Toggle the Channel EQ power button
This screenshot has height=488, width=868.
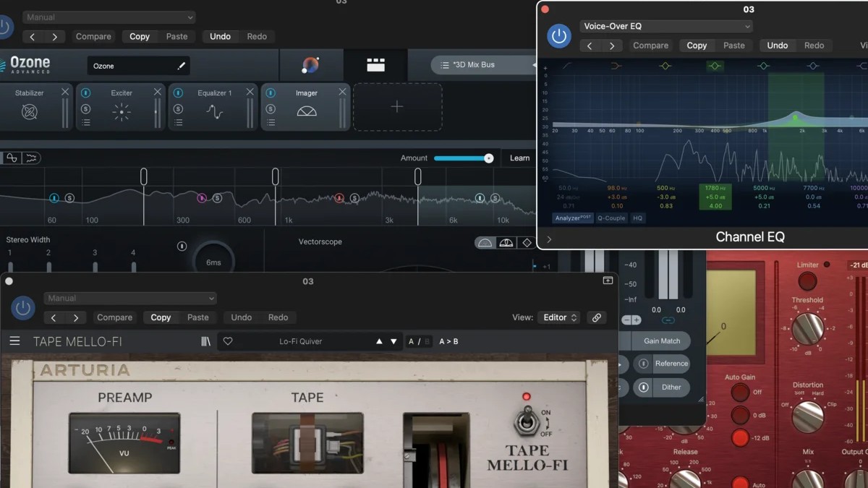tap(558, 36)
